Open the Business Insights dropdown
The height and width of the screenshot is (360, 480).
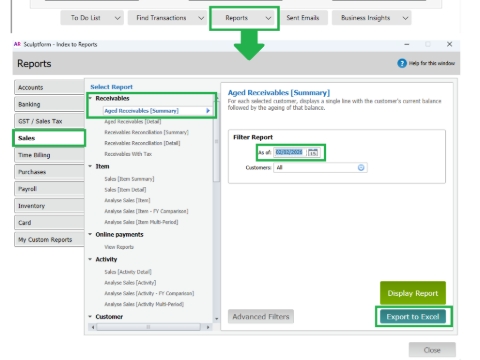pyautogui.click(x=372, y=18)
